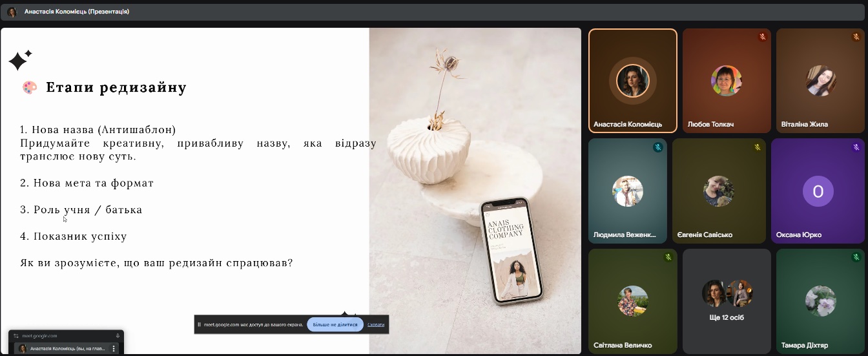This screenshot has width=868, height=356.
Task: Click muted mic icon on Світлана Величко tile
Action: point(668,257)
